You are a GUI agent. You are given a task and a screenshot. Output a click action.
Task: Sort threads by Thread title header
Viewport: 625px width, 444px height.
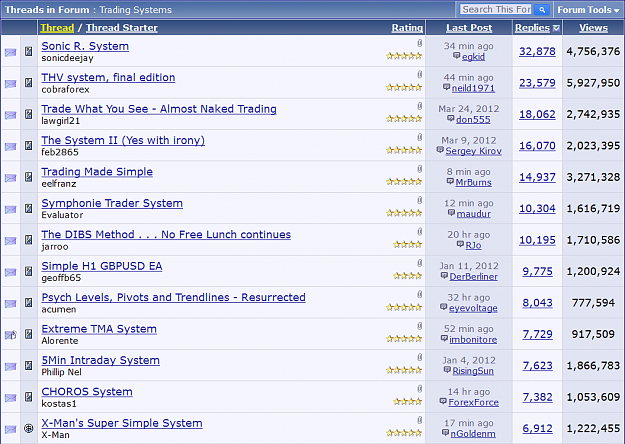click(57, 28)
